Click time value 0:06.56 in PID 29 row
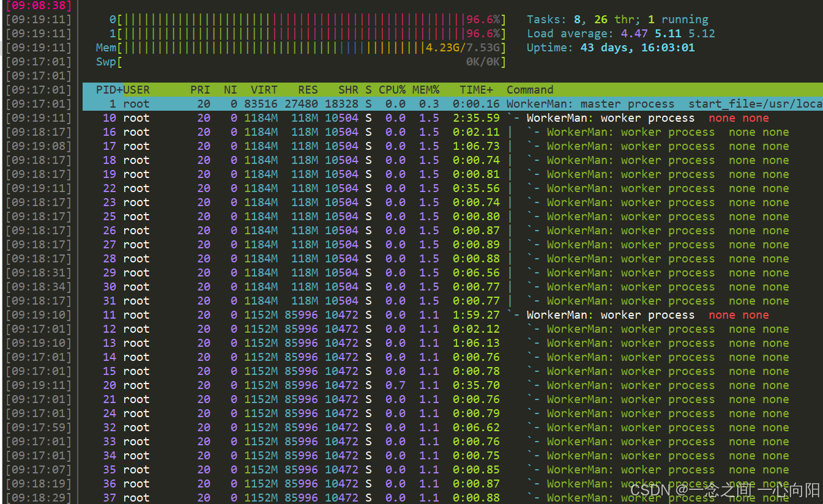This screenshot has width=823, height=504. coord(476,273)
